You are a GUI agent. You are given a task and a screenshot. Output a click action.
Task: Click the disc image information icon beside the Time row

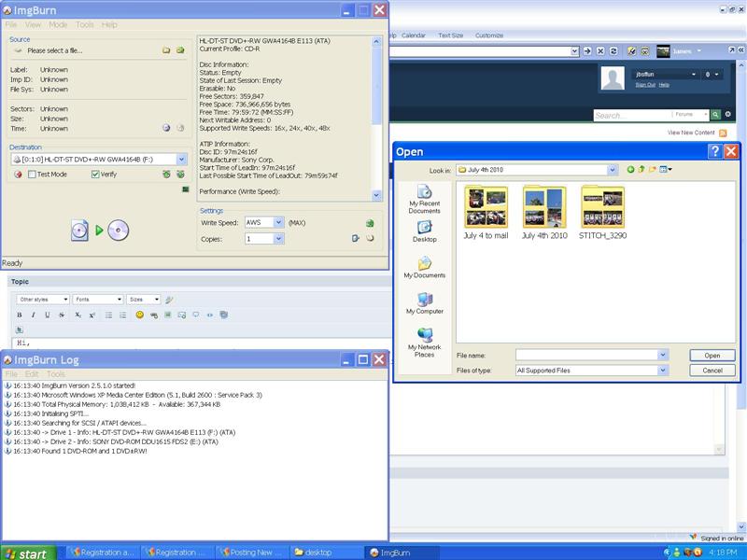coord(166,128)
